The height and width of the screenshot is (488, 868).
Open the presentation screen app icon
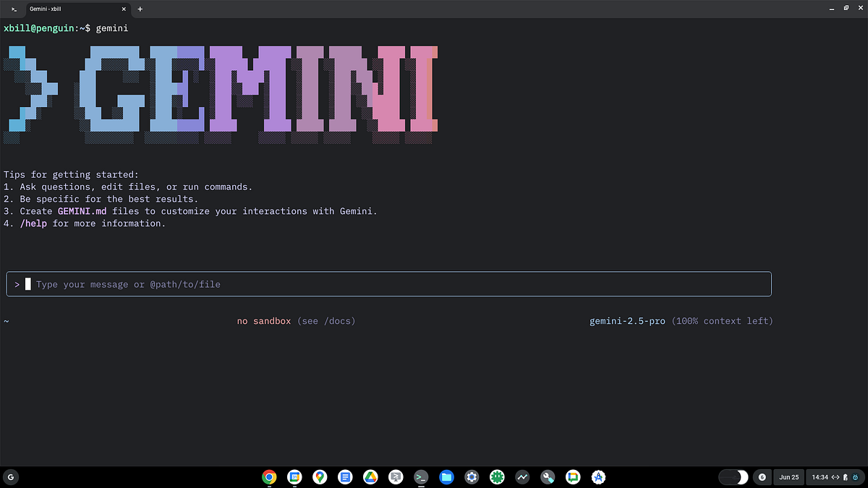[x=396, y=477]
